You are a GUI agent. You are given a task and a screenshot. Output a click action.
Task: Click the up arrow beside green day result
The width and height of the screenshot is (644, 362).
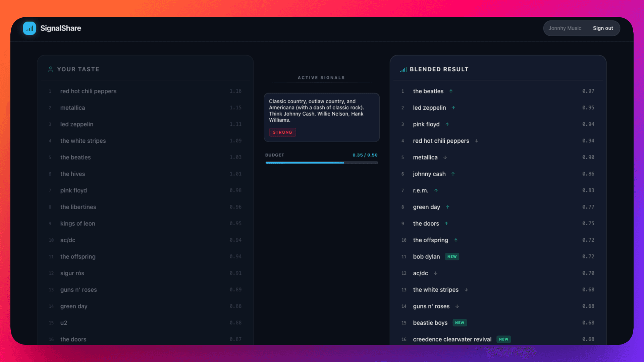pos(447,207)
